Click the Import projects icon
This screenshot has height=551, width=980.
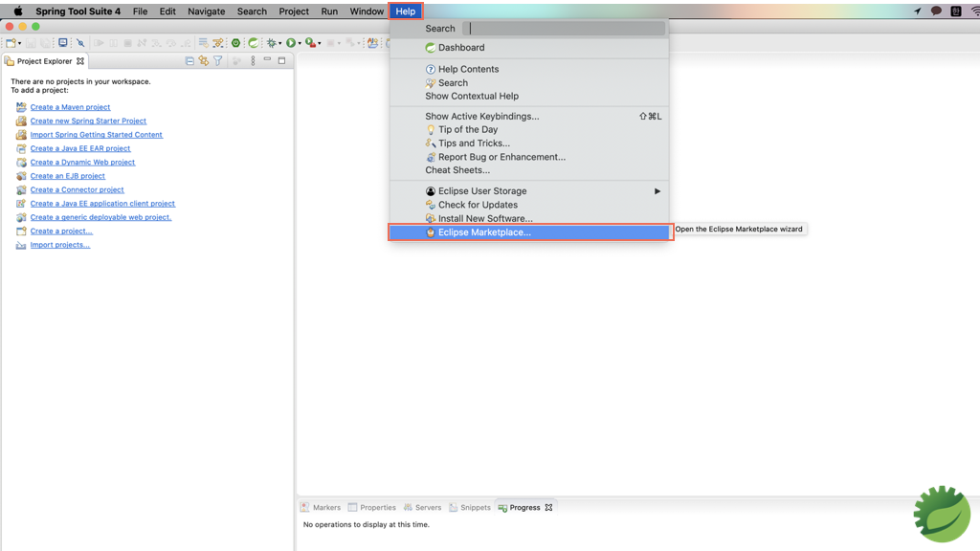coord(21,245)
